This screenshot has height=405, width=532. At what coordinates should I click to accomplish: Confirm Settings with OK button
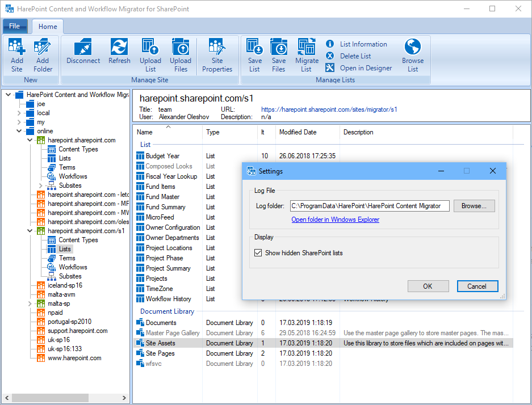428,286
